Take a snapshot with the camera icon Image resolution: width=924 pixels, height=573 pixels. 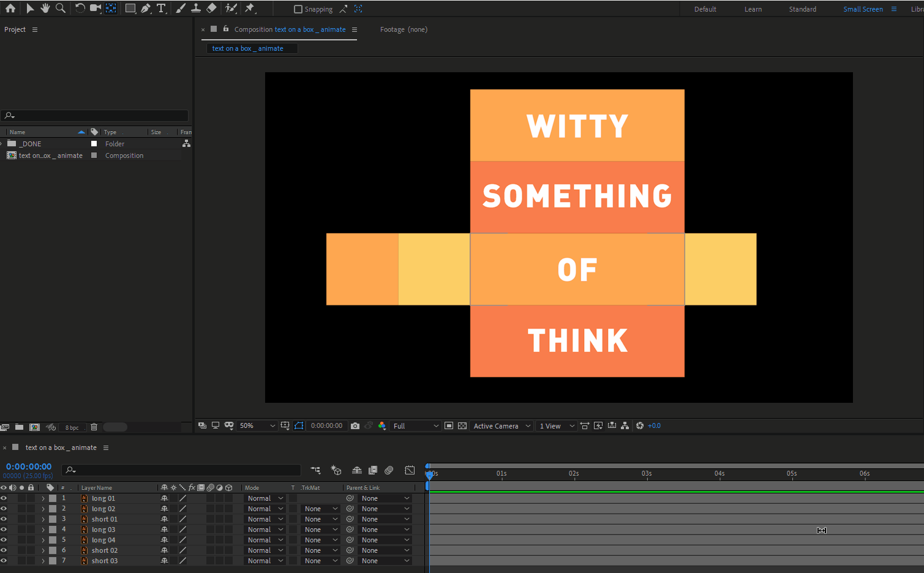(x=355, y=426)
